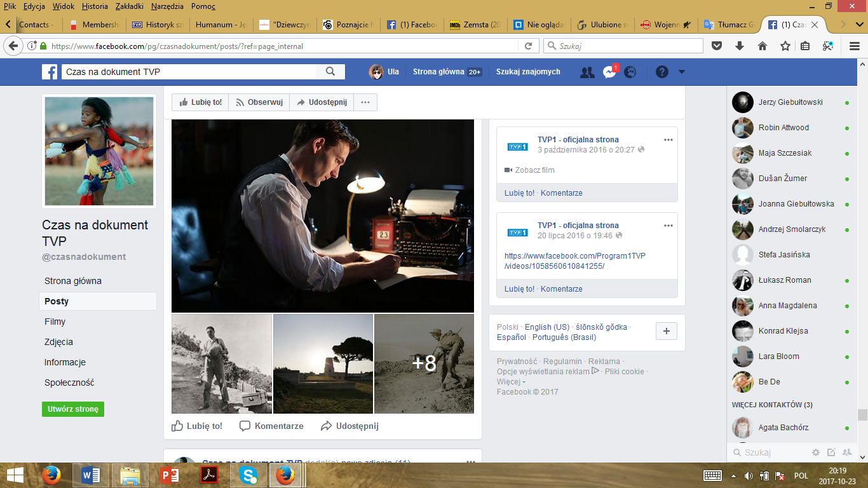Screen dimensions: 868x488
Task: Open PowerPoint from the Windows taskbar
Action: [169, 475]
